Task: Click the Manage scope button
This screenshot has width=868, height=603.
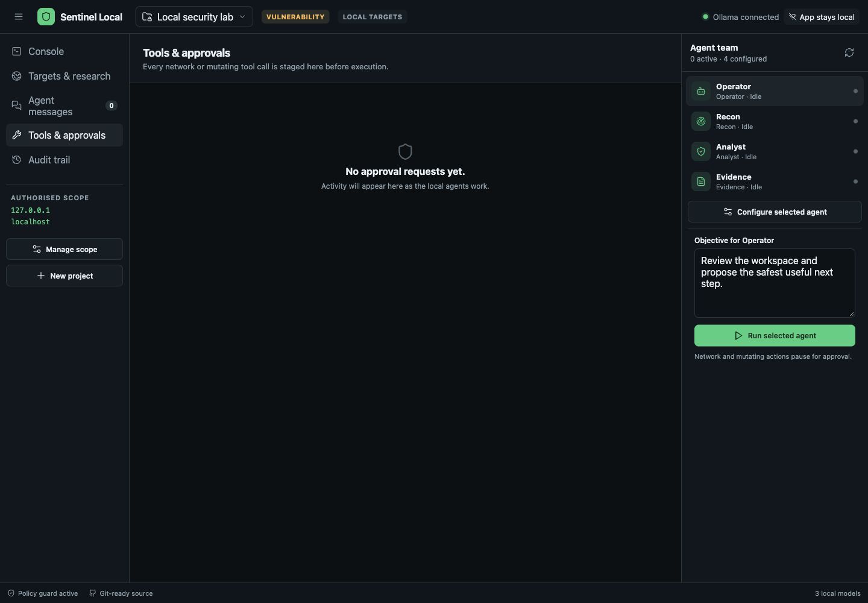Action: coord(64,249)
